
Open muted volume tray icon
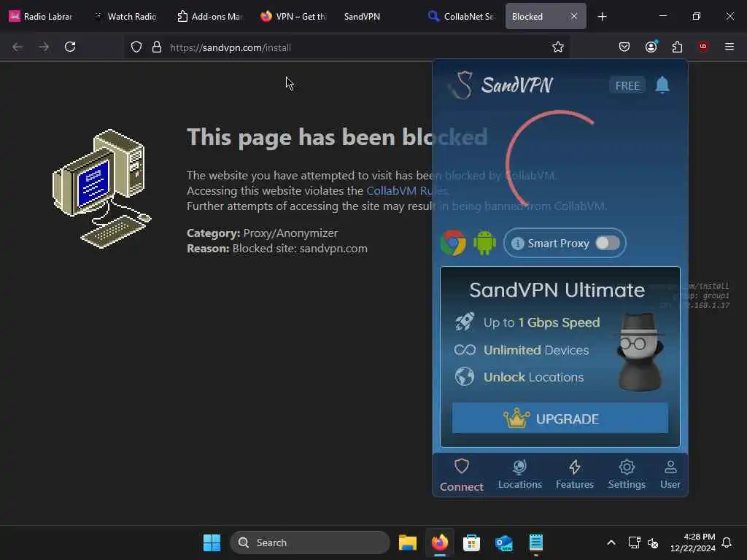653,542
